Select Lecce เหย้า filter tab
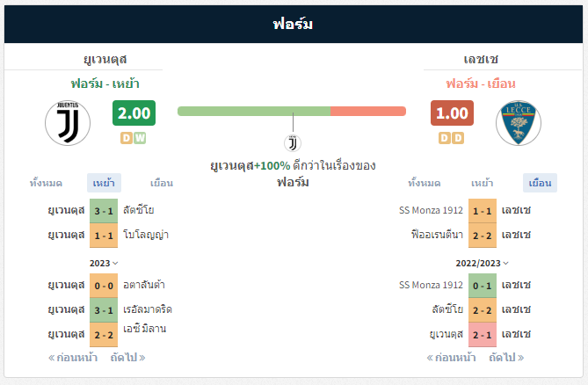This screenshot has height=385, width=588. tap(482, 183)
